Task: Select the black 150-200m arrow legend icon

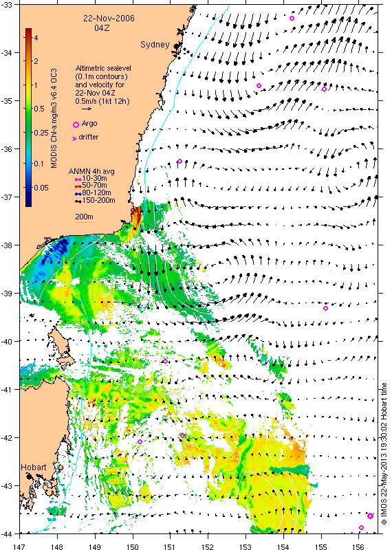Action: coord(78,201)
